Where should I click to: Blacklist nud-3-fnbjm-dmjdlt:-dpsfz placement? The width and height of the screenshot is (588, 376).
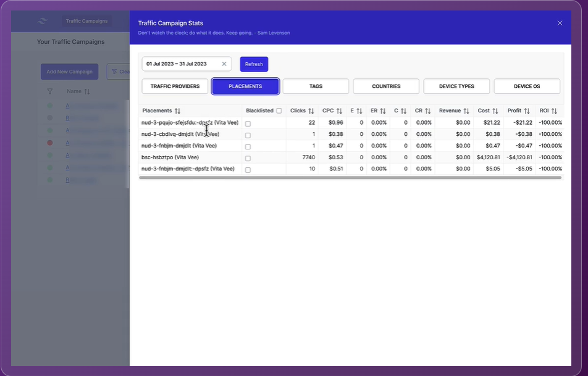pyautogui.click(x=248, y=170)
